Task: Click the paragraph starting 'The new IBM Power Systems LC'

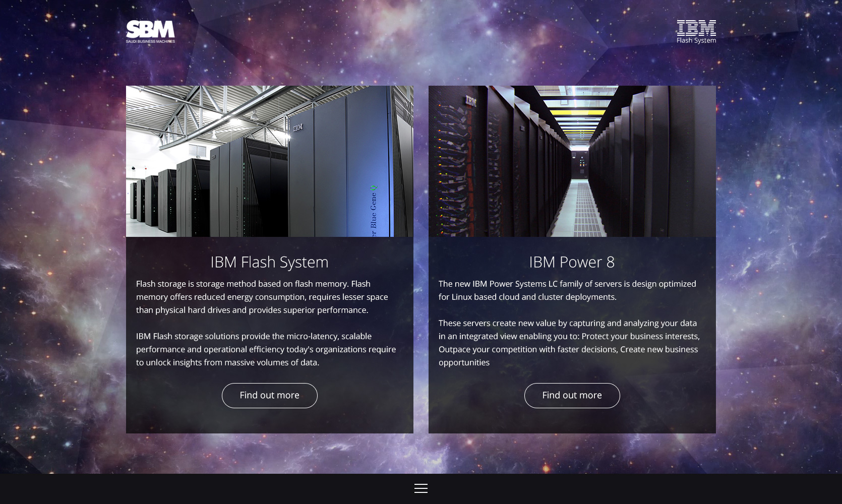Action: 568,290
